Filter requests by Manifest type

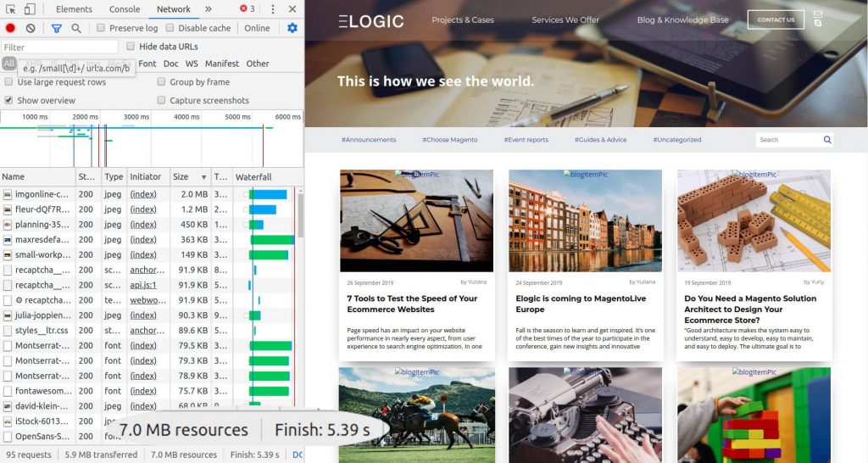(x=222, y=64)
